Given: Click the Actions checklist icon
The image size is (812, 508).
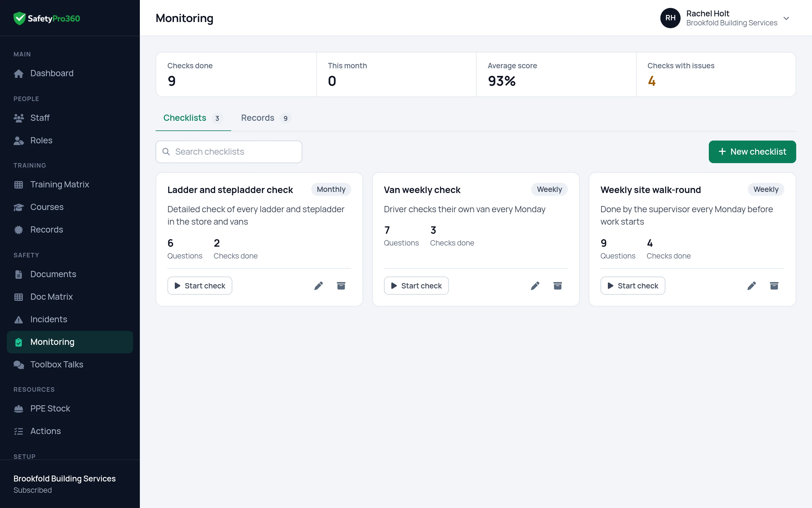Looking at the screenshot, I should click(18, 431).
